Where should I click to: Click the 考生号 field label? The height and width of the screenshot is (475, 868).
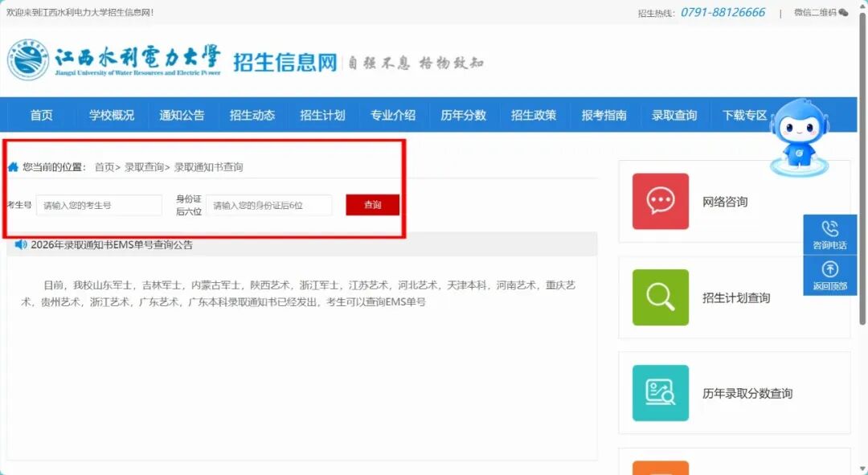coord(19,205)
